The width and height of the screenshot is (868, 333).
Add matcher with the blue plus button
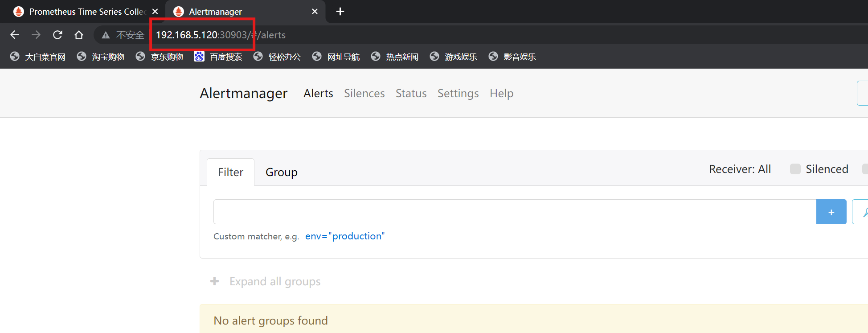pos(831,212)
